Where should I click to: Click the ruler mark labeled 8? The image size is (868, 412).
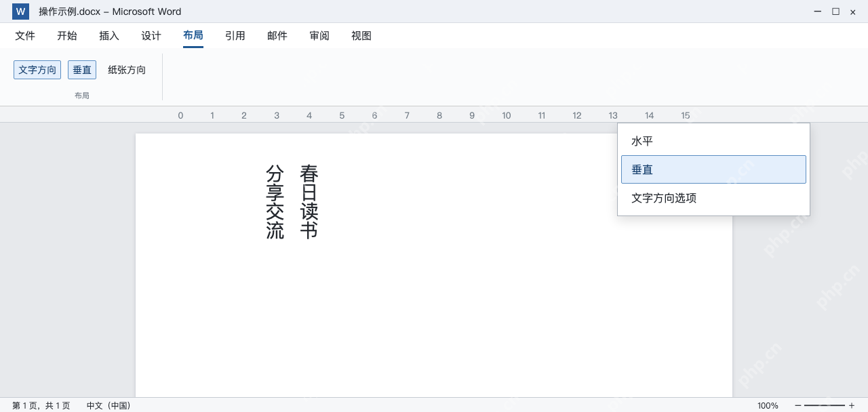[439, 115]
